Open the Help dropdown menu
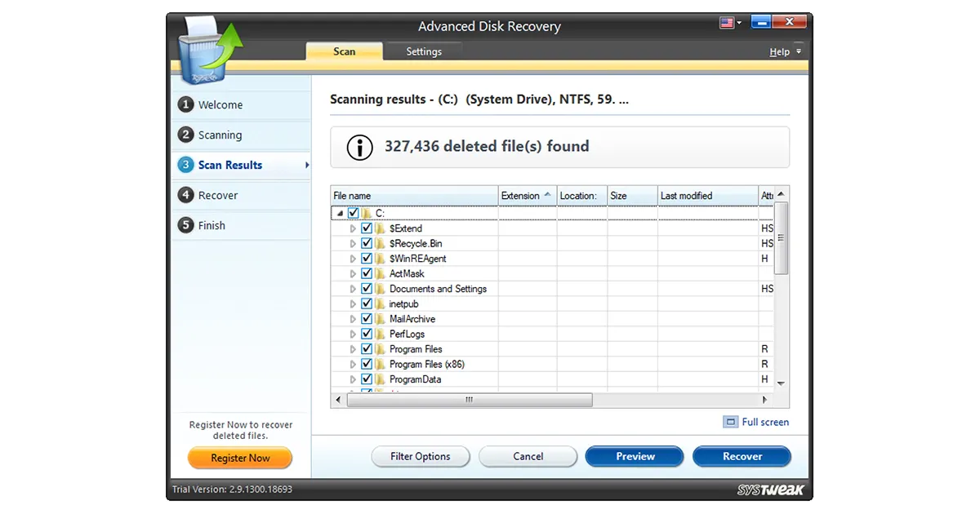This screenshot has height=514, width=980. pos(785,51)
